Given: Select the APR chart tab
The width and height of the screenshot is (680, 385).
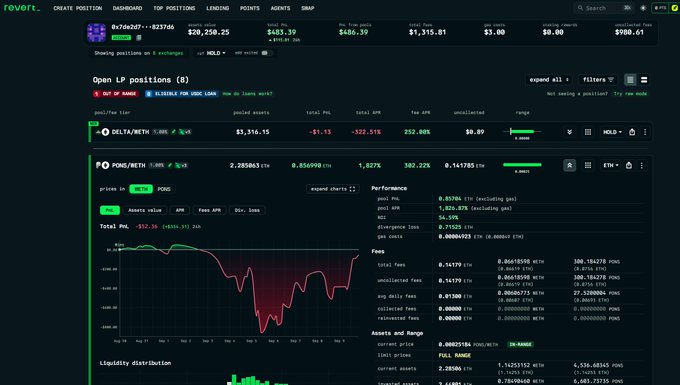Looking at the screenshot, I should 180,210.
